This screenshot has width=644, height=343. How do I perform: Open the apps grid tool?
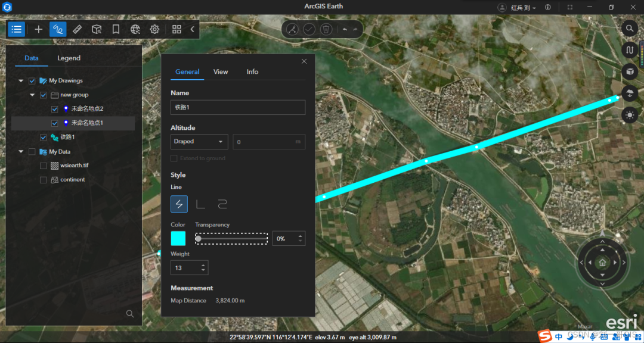(177, 29)
